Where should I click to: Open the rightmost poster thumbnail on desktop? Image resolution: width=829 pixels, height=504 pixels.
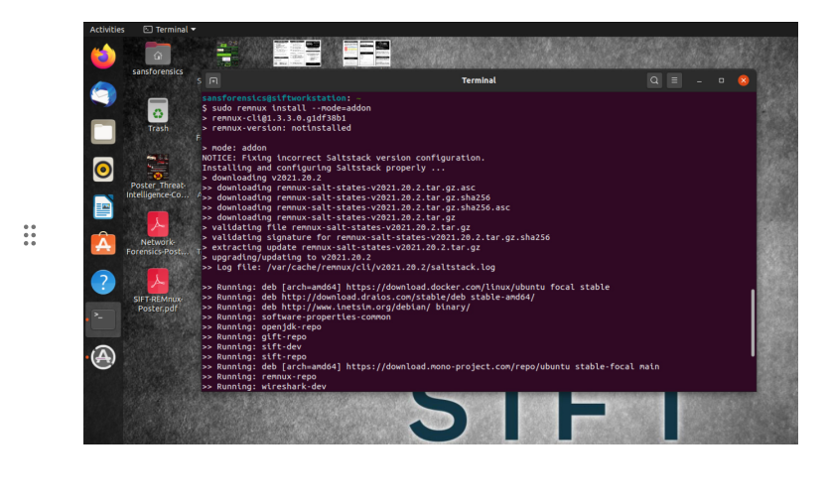(366, 54)
